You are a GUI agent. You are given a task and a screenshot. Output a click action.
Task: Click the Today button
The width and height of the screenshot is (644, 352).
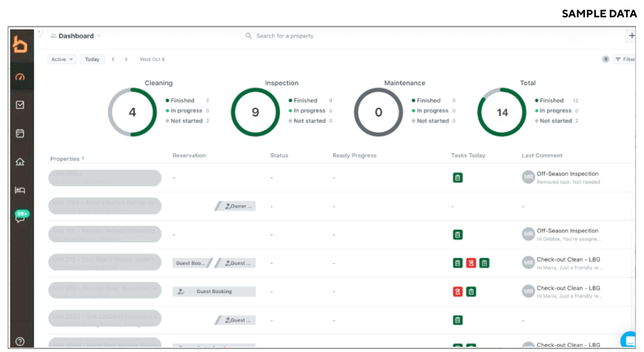(92, 59)
